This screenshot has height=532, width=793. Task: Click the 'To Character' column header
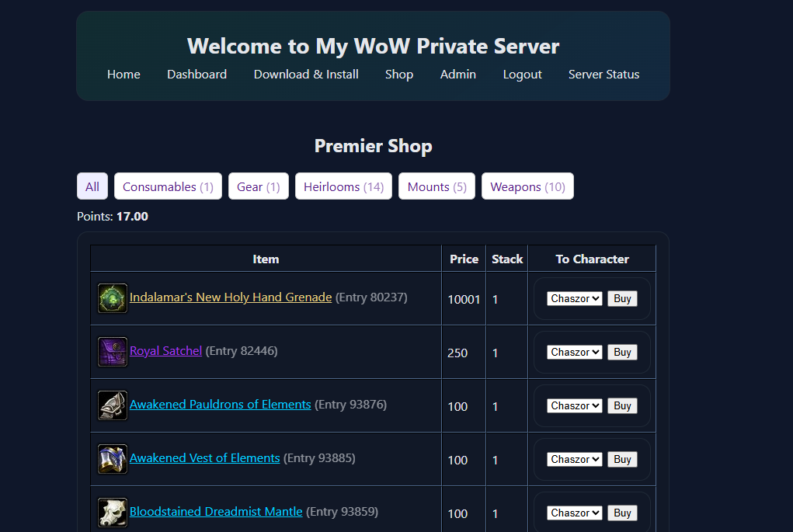click(x=592, y=259)
